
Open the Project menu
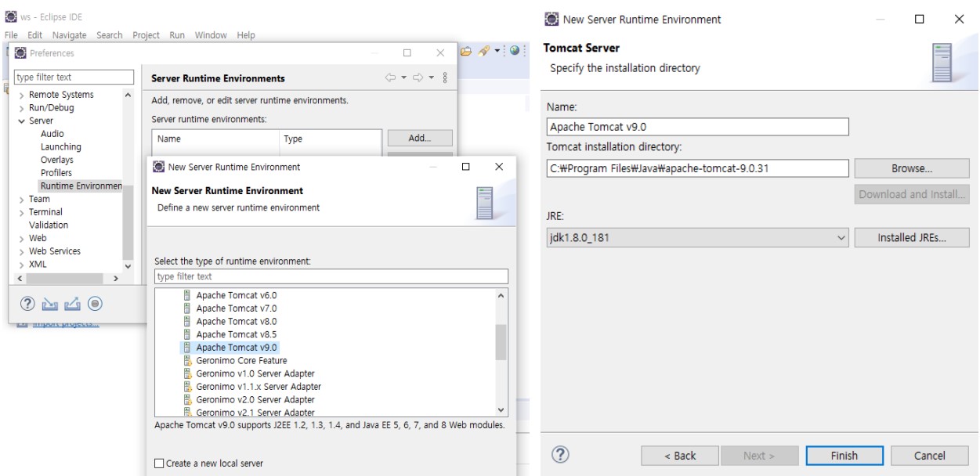[x=146, y=35]
